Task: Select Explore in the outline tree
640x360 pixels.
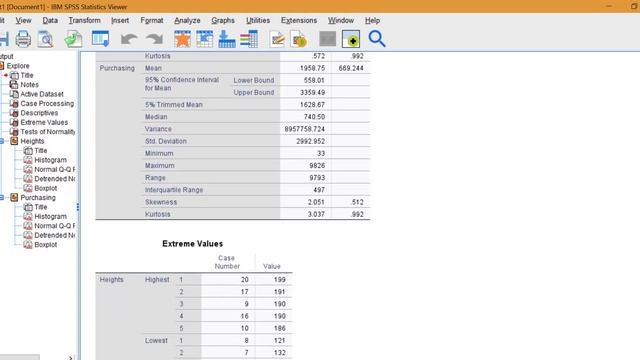Action: (18, 66)
